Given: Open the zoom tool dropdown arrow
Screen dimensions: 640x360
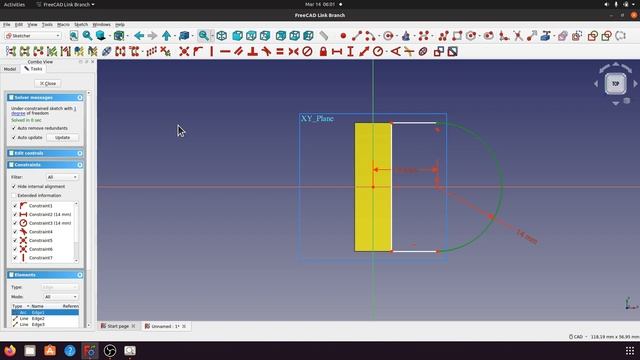Looking at the screenshot, I should (x=212, y=36).
